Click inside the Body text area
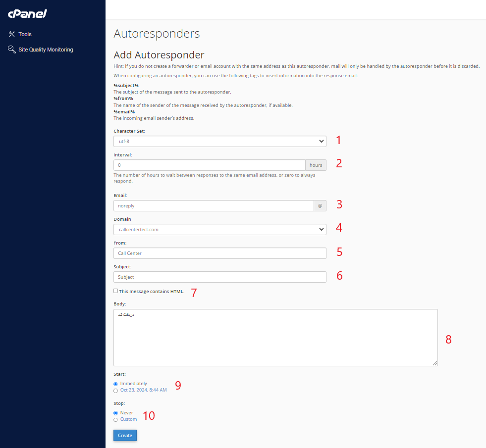The image size is (486, 448). [275, 338]
